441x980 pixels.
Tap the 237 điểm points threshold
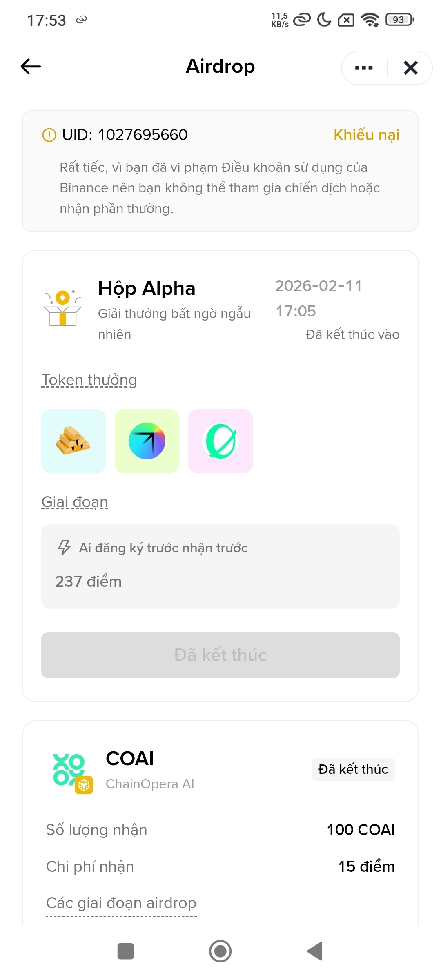click(x=89, y=581)
